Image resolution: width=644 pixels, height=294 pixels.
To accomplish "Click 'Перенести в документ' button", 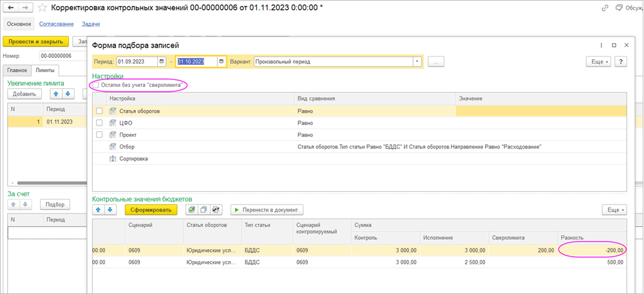I will click(x=267, y=210).
